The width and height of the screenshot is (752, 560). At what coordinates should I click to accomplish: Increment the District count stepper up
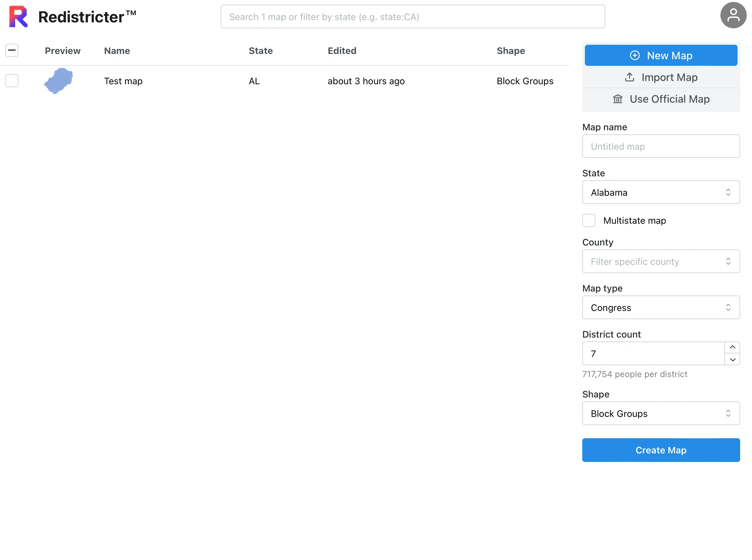coord(732,347)
